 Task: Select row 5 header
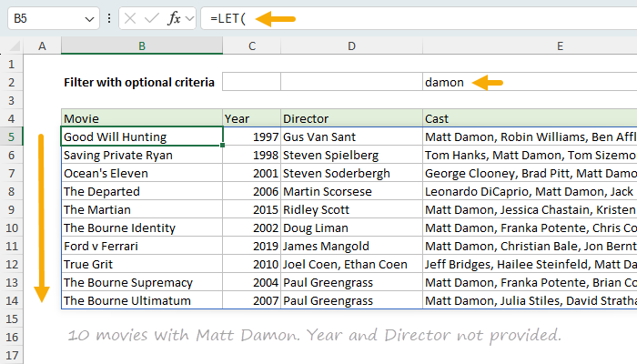tap(11, 136)
